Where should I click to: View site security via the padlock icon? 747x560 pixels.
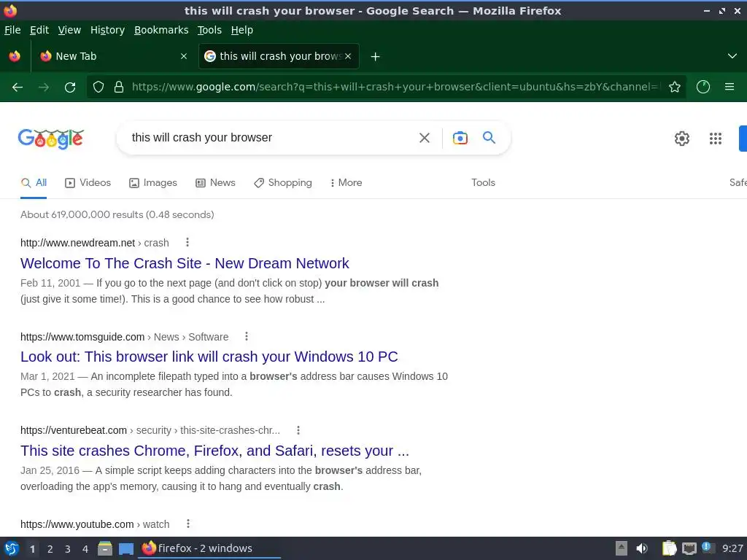pyautogui.click(x=119, y=87)
